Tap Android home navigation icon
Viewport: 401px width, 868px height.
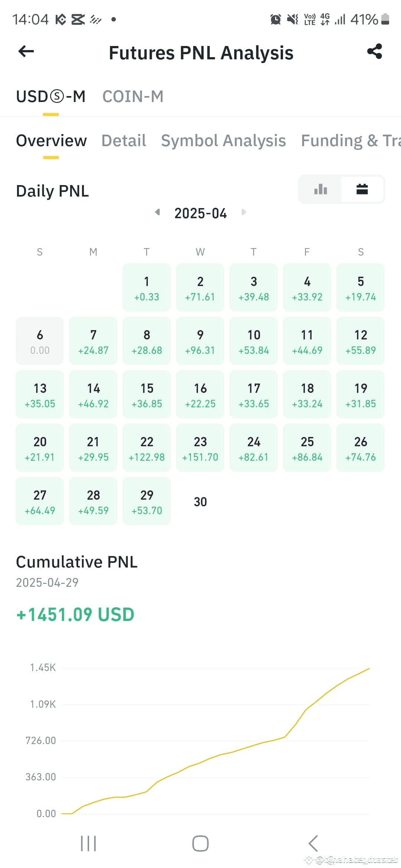point(200,844)
